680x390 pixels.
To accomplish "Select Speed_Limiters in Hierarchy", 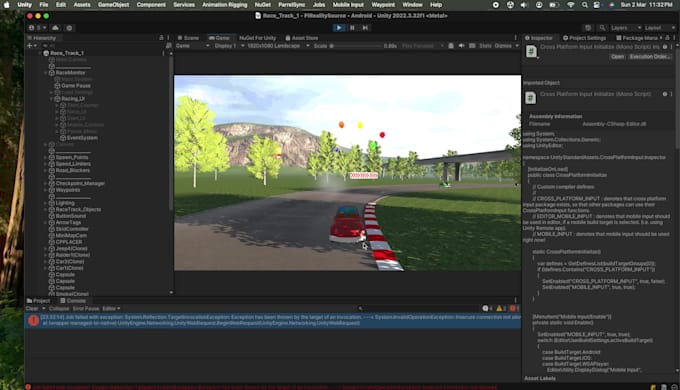I will tap(73, 164).
